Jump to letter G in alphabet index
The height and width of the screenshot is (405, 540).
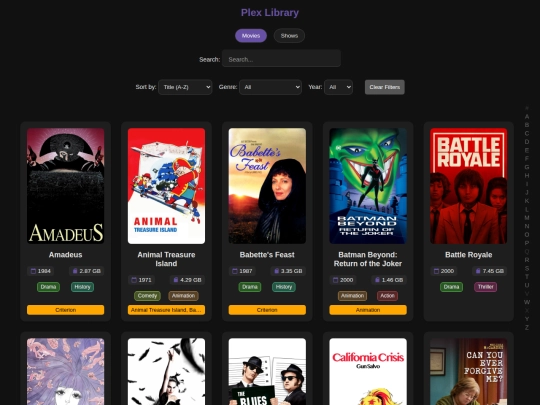click(x=527, y=167)
